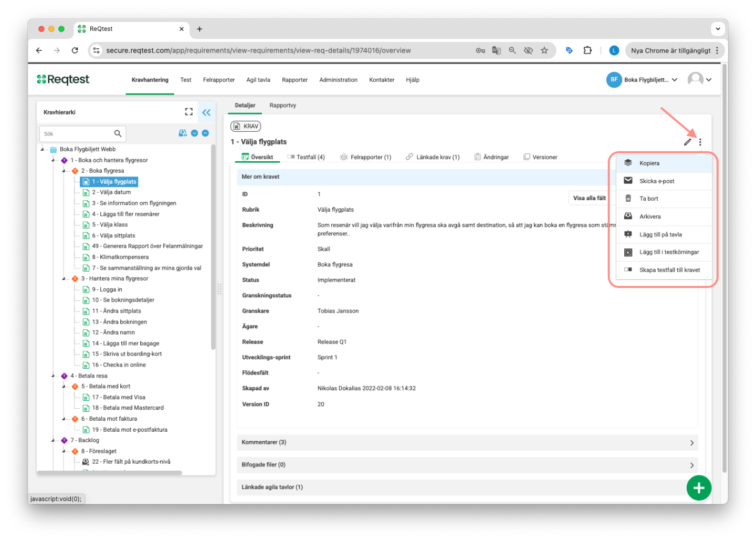
Task: Expand the Kommentarer (3) section
Action: [x=467, y=442]
